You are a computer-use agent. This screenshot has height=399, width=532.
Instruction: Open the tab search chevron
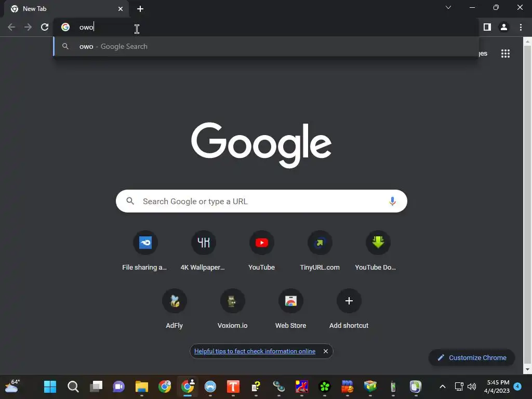click(x=448, y=7)
